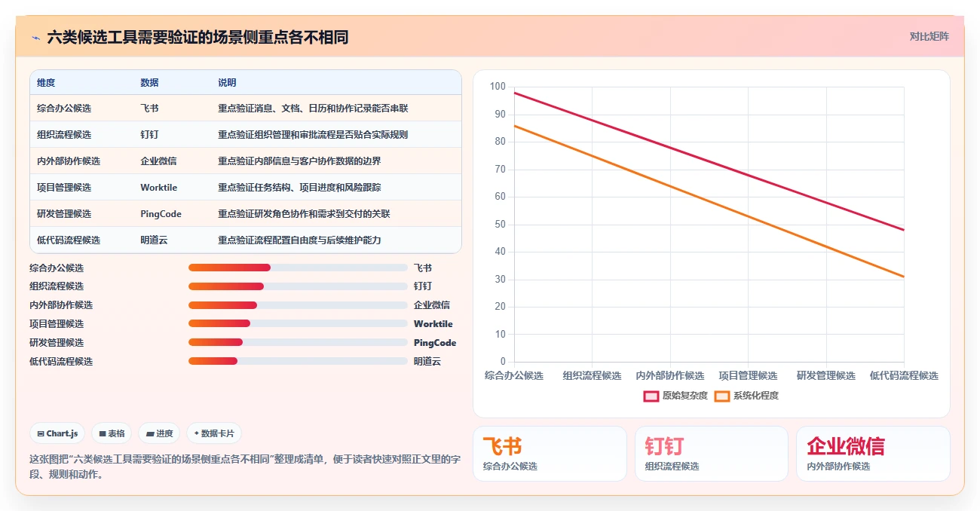Click the 对比矩阵 label in the header

click(929, 36)
